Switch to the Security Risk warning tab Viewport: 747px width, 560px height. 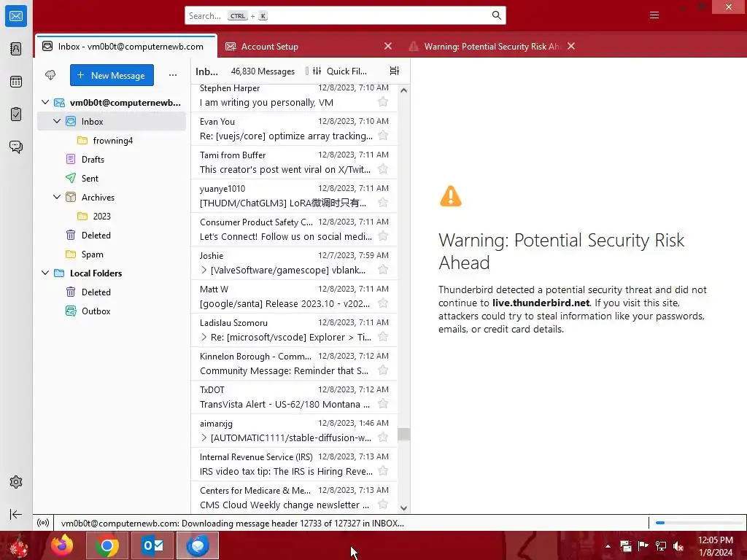coord(491,46)
